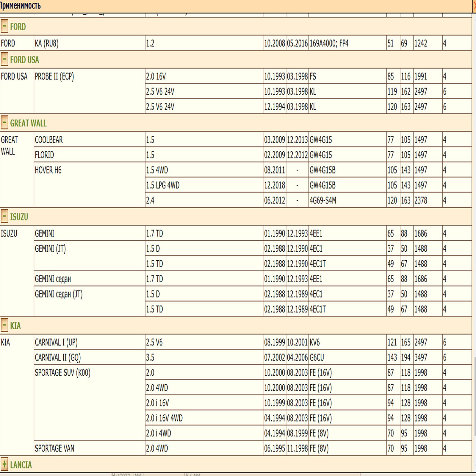476x476 pixels.
Task: Collapse the FORD USA group
Action: click(4, 59)
